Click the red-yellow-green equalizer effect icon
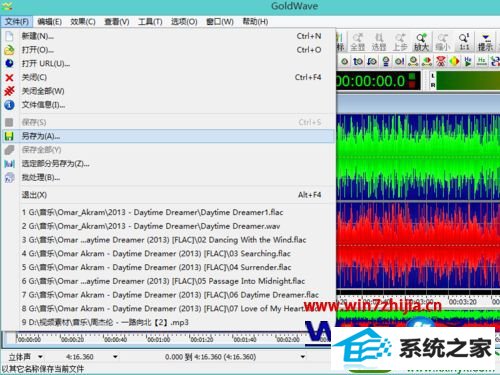The width and height of the screenshot is (500, 375). coord(454,61)
